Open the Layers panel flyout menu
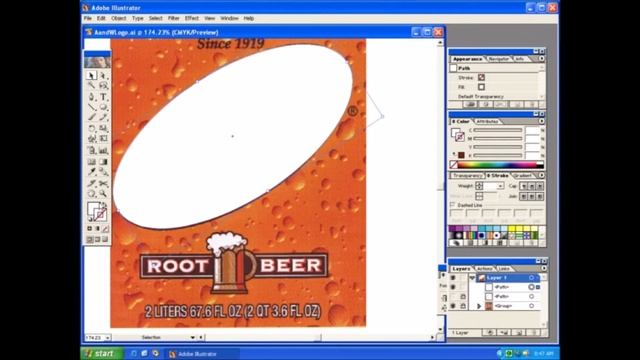The width and height of the screenshot is (640, 360). 544,268
